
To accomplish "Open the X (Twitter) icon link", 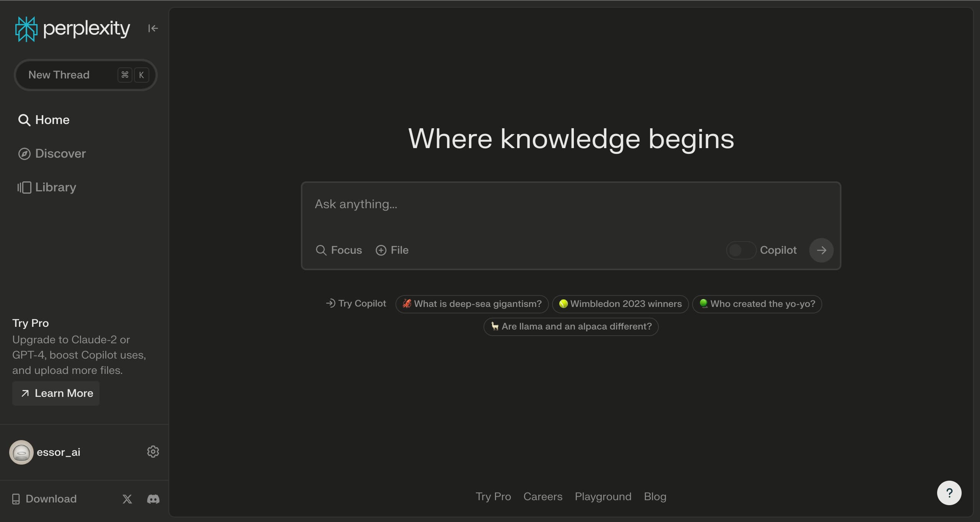I will [127, 499].
